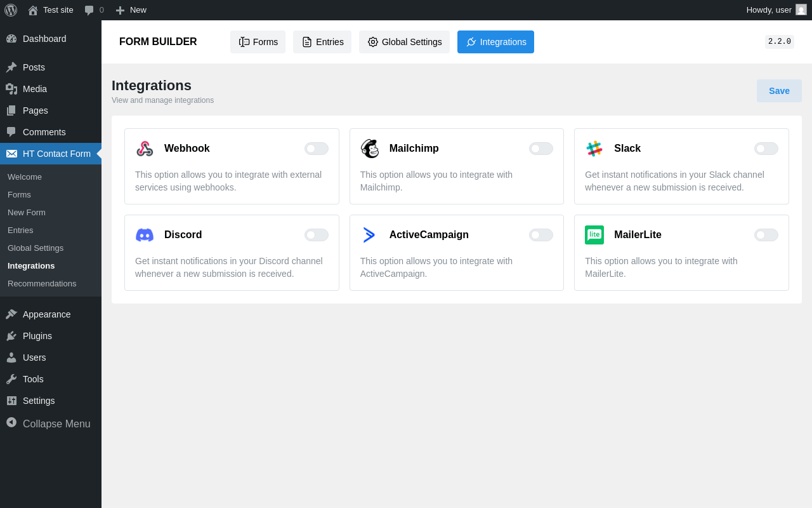812x508 pixels.
Task: Enable the Webhook integration toggle
Action: pyautogui.click(x=317, y=149)
